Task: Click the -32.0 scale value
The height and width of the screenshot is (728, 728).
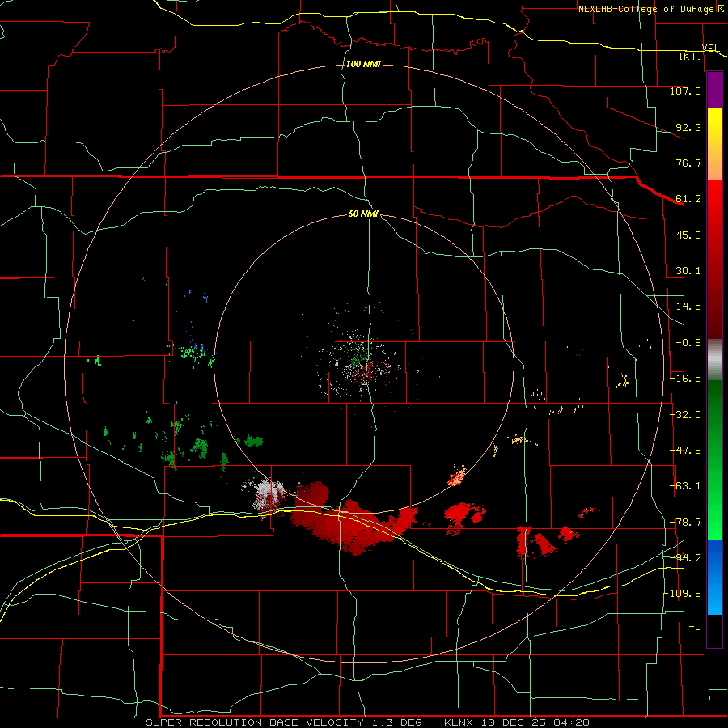Action: pyautogui.click(x=685, y=415)
